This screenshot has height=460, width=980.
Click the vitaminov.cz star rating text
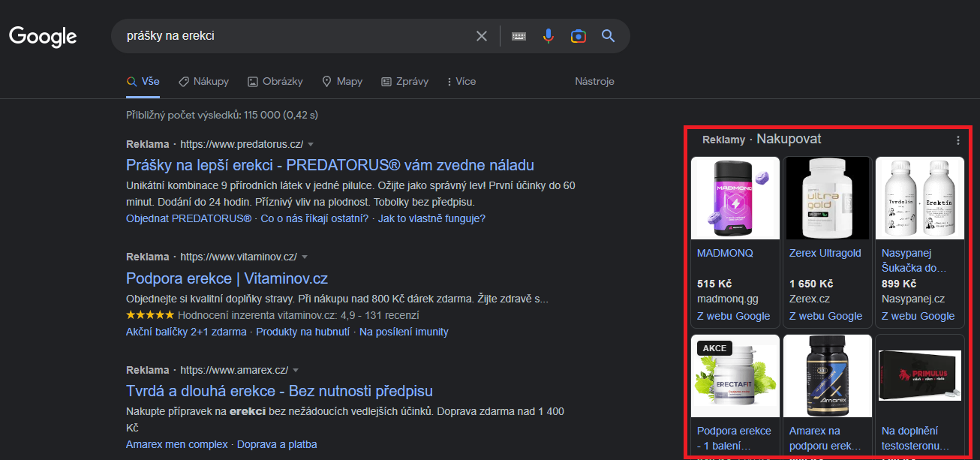tap(299, 315)
